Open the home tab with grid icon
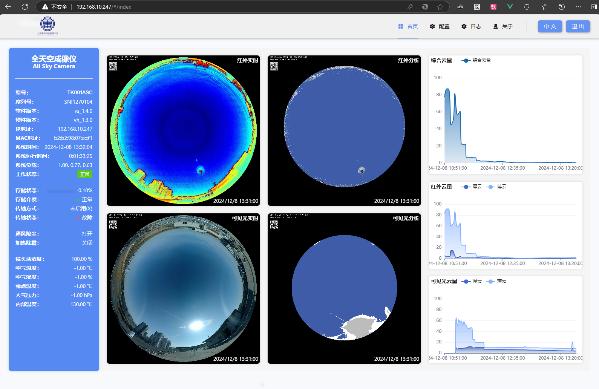The image size is (599, 389). [408, 26]
